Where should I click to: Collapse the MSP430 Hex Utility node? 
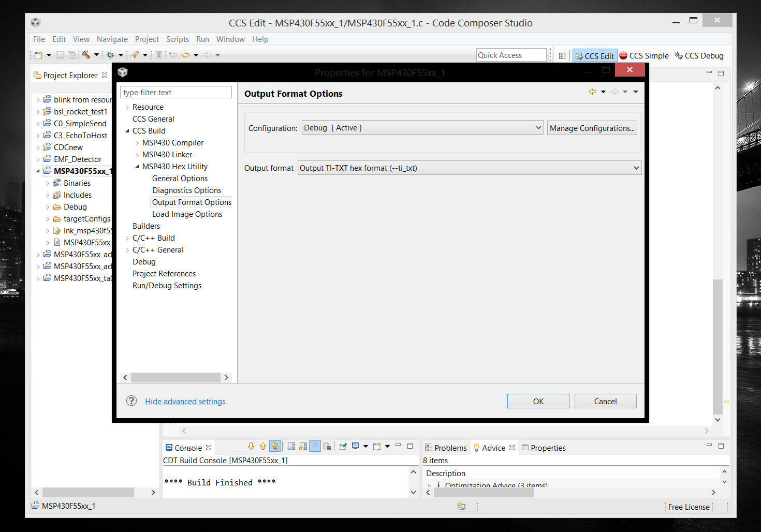click(137, 167)
